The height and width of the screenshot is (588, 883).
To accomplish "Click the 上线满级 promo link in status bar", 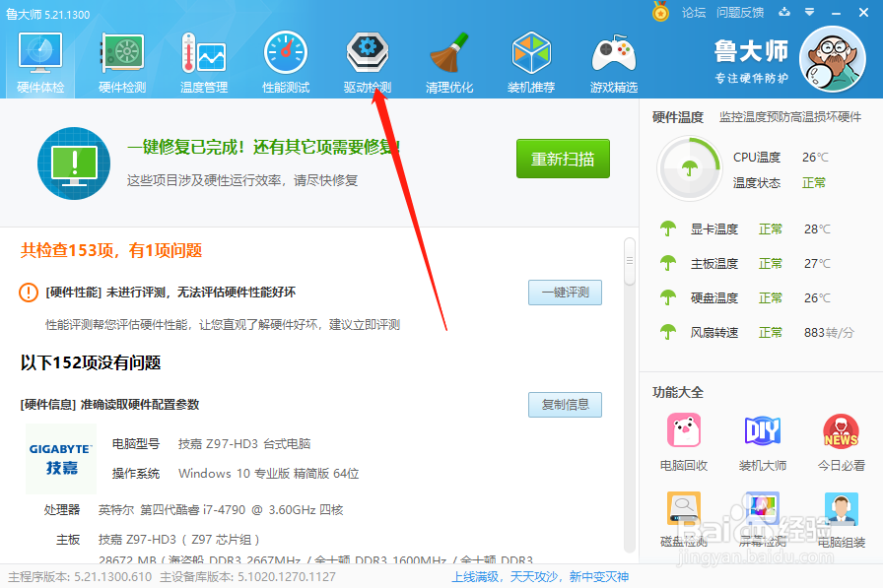I will pyautogui.click(x=540, y=577).
